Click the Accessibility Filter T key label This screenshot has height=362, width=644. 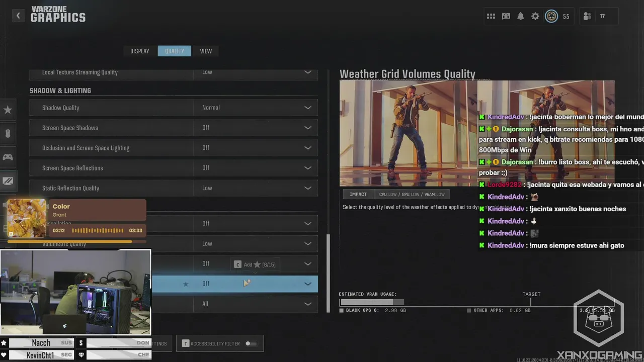tap(186, 344)
